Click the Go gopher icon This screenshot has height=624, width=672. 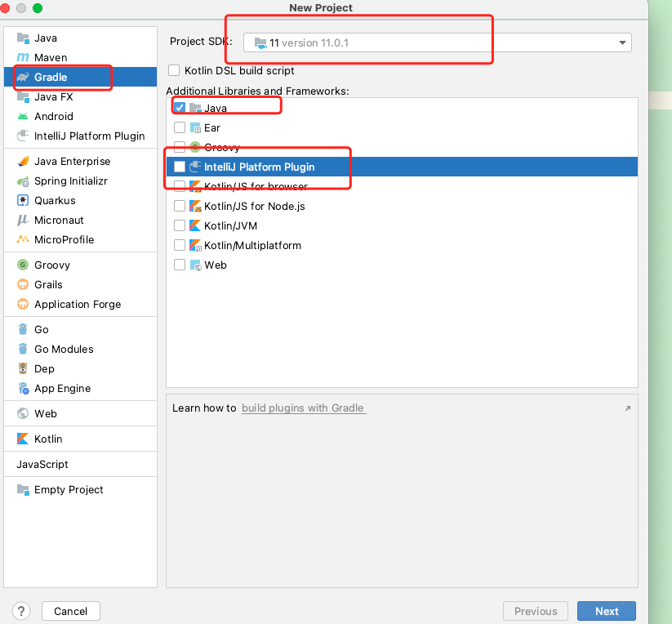(x=23, y=330)
